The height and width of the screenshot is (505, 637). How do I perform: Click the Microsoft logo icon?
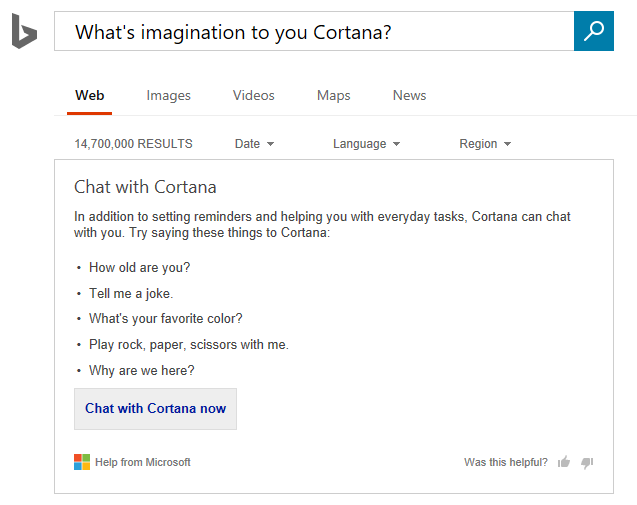[x=82, y=462]
